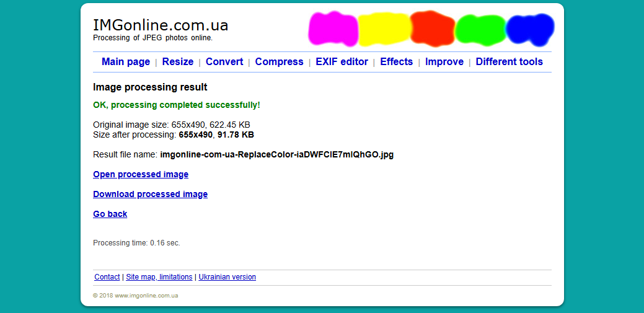Screen dimensions: 644x313
Task: Click the magenta paint blob in header
Action: [333, 29]
